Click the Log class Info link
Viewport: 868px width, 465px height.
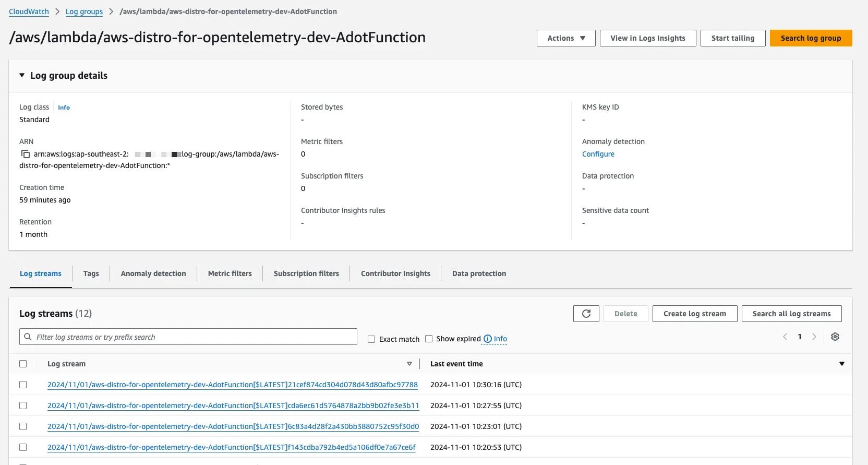point(64,108)
